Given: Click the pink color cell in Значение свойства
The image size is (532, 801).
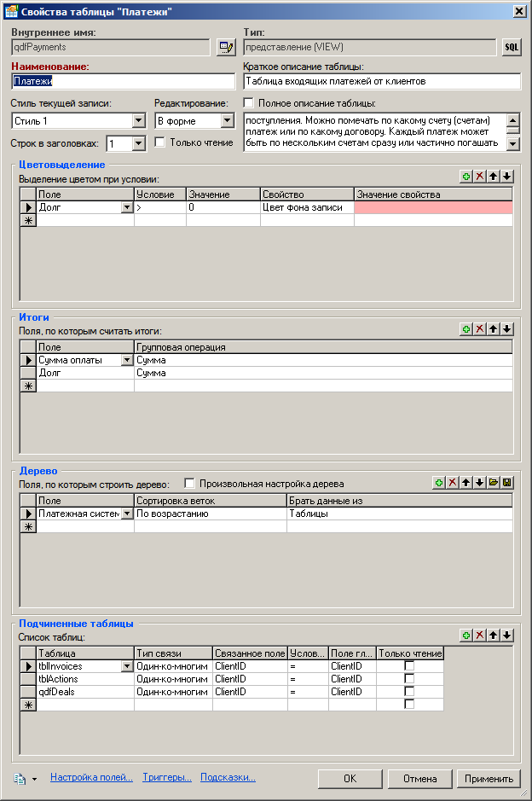Looking at the screenshot, I should pyautogui.click(x=433, y=207).
